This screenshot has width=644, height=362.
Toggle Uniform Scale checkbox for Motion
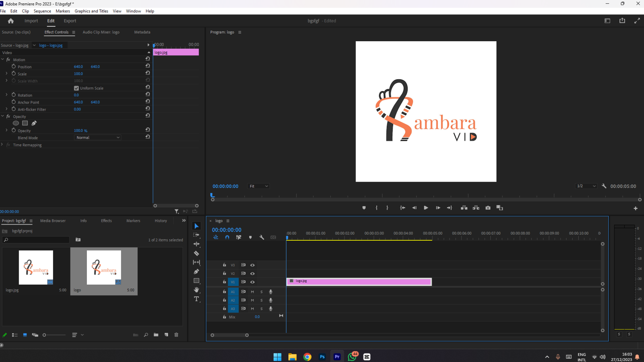point(76,88)
